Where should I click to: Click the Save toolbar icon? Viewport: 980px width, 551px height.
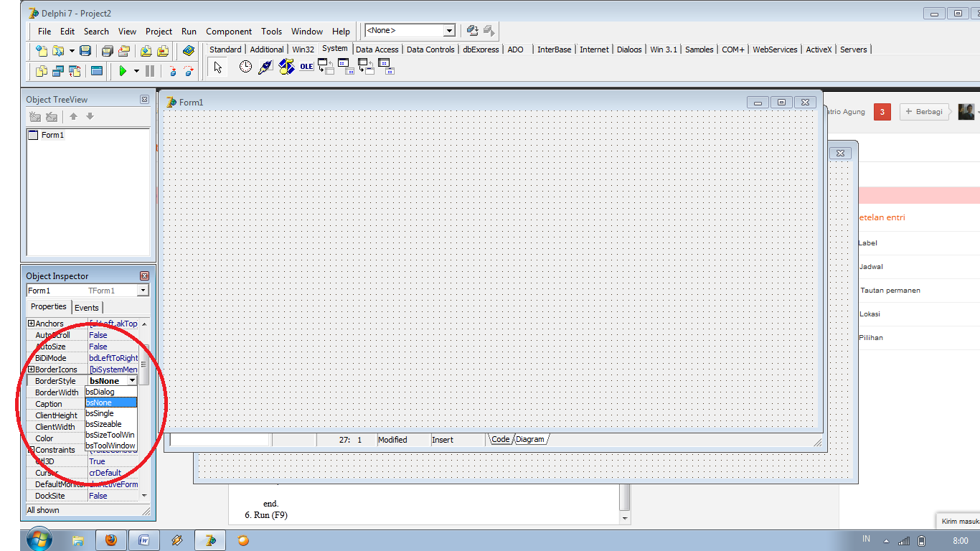[85, 51]
